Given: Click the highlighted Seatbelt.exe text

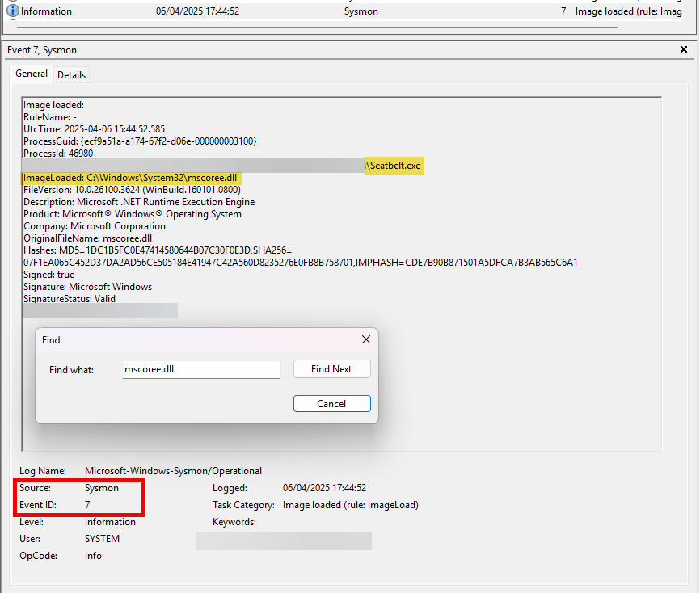Looking at the screenshot, I should 395,166.
